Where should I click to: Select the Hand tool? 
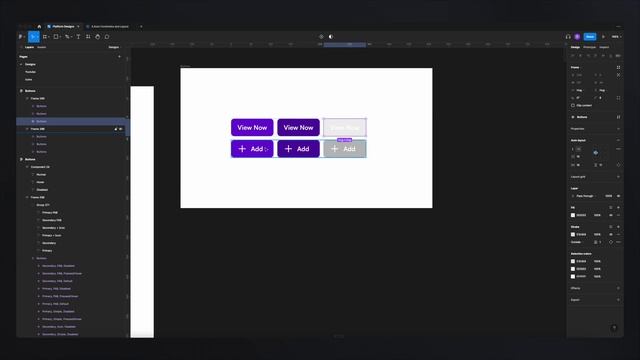coord(98,37)
